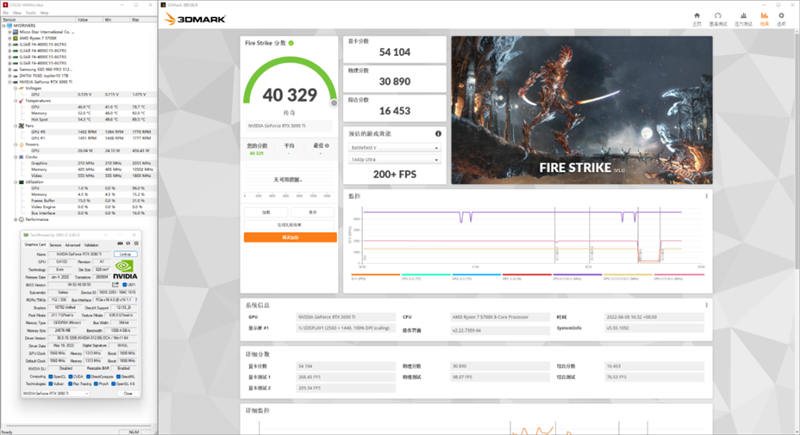Click the NVIDIA logo in GPU-Z
This screenshot has width=800, height=435.
pos(125,269)
